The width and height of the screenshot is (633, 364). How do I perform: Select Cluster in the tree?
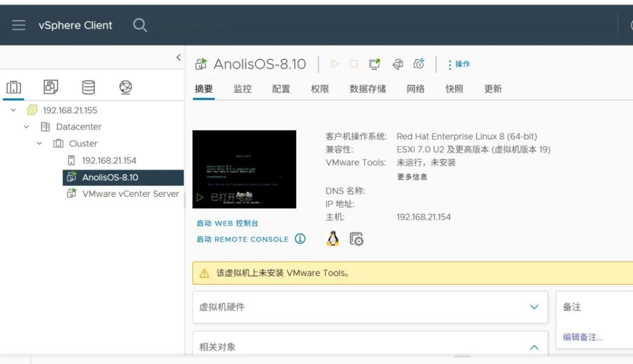[83, 143]
